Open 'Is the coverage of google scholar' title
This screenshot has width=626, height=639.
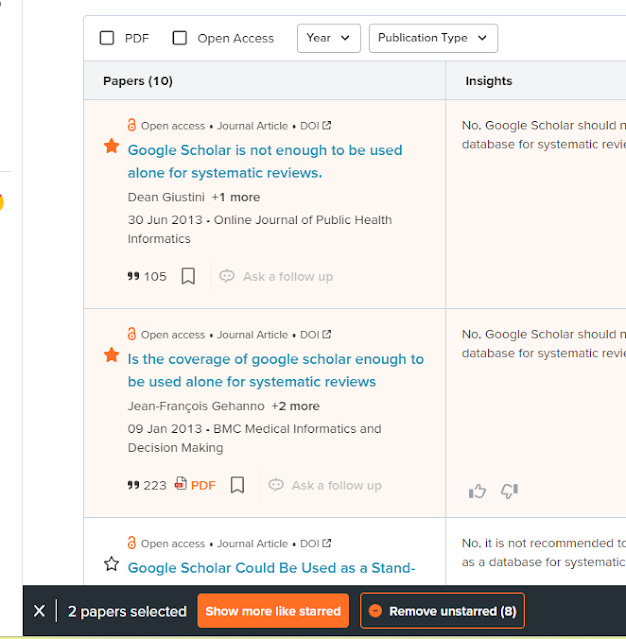[276, 370]
